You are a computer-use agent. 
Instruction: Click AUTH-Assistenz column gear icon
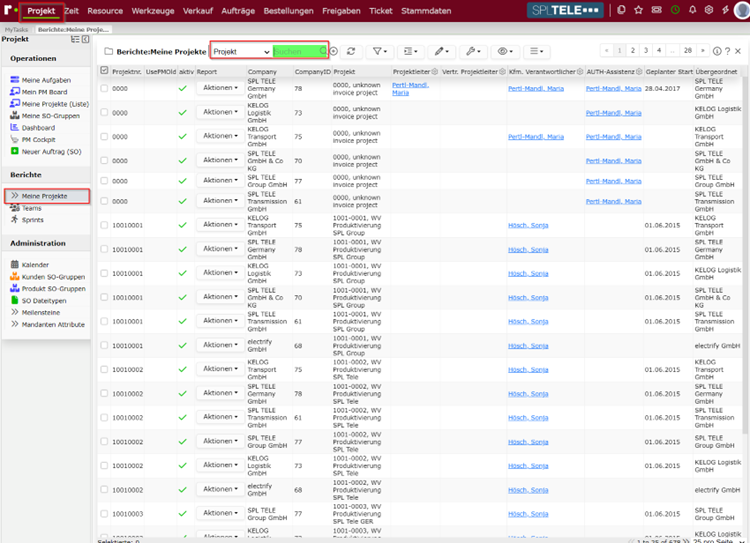[x=639, y=72]
